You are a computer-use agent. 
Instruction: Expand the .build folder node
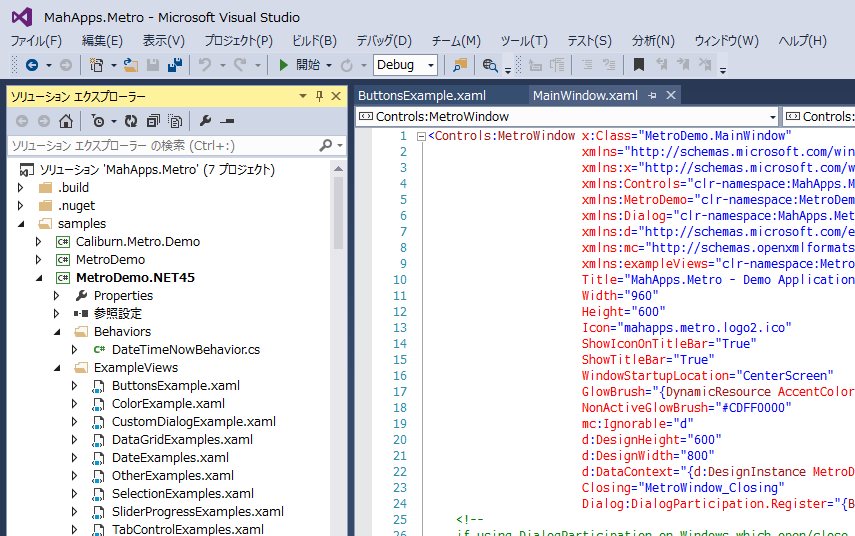pyautogui.click(x=21, y=188)
